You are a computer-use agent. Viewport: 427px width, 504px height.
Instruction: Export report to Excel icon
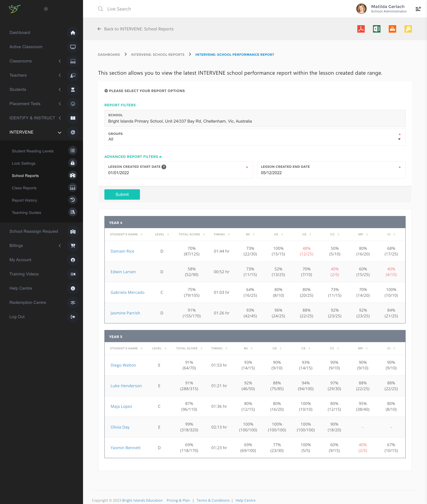(x=376, y=29)
